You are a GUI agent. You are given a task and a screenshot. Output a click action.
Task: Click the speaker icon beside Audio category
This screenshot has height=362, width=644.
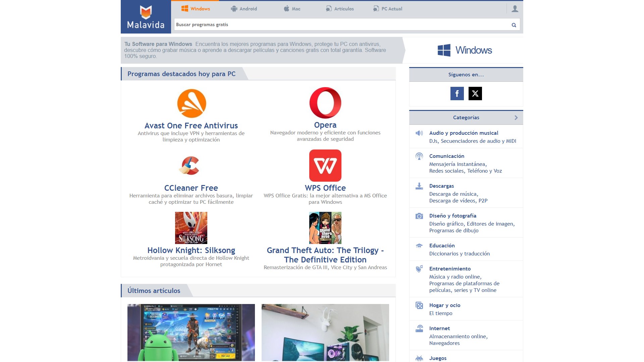[419, 133]
